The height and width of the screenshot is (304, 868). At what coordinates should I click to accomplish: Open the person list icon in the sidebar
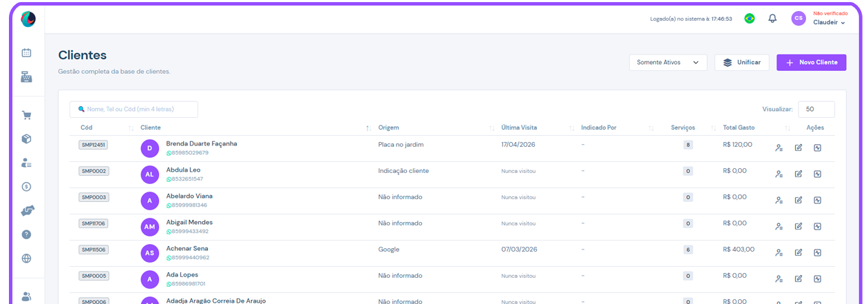[27, 163]
